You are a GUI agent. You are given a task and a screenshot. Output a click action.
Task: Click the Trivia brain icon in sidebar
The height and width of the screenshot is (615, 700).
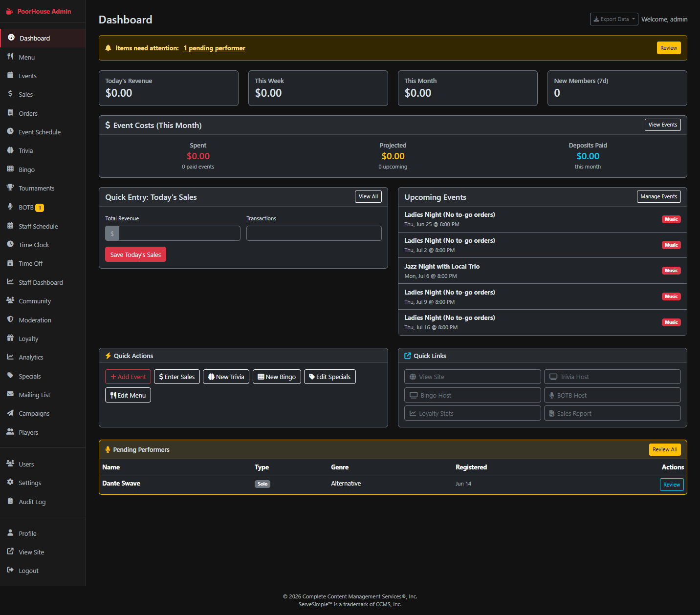tap(10, 150)
